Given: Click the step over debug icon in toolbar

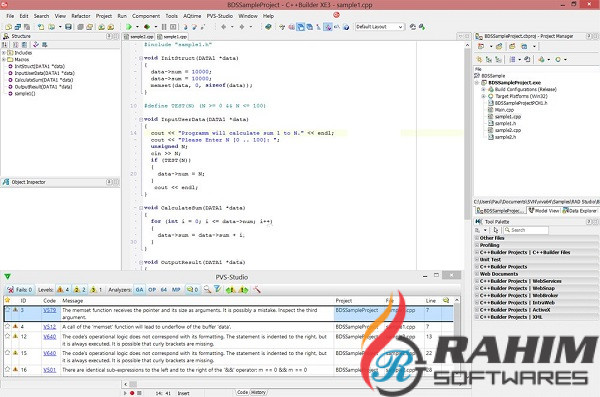Looking at the screenshot, I should coord(194,27).
